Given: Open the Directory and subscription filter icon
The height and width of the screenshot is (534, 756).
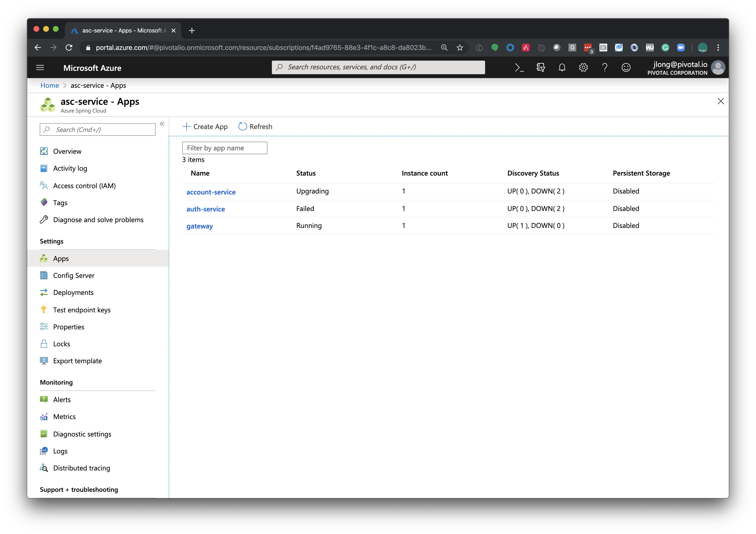Looking at the screenshot, I should [541, 68].
